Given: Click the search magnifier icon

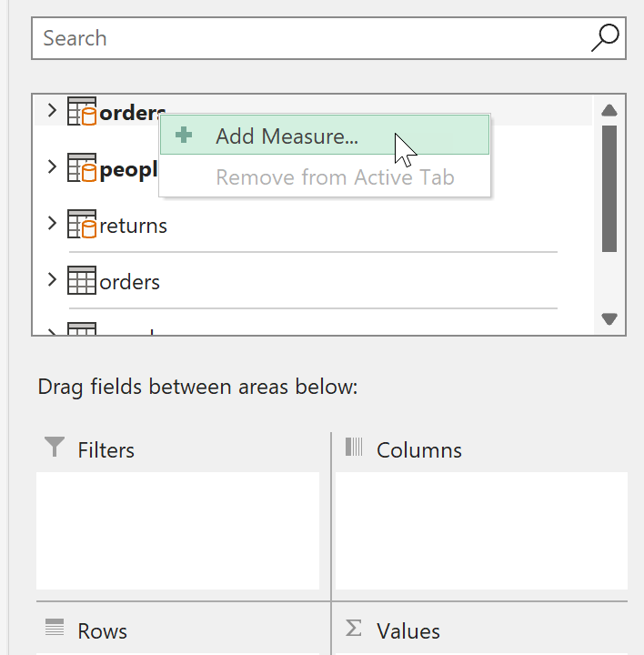Looking at the screenshot, I should (604, 37).
